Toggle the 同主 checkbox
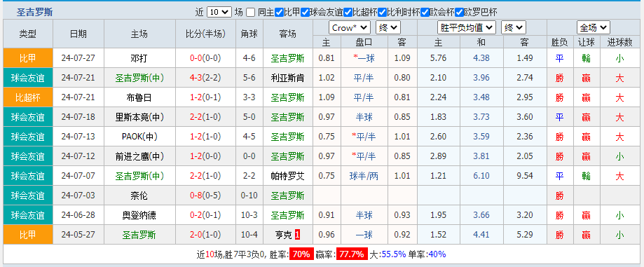Viewport: 644px width, 267px height. point(251,13)
